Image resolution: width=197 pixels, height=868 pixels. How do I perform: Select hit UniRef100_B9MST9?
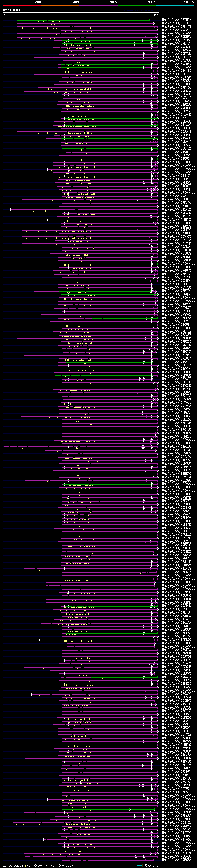177,26
